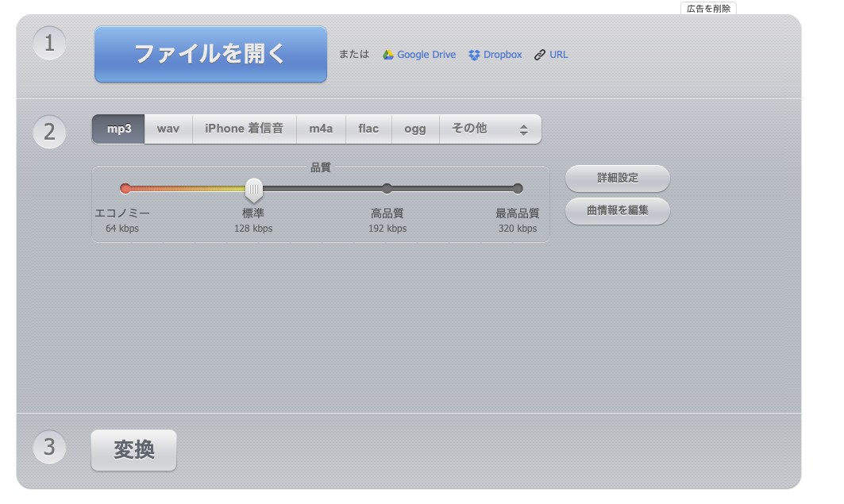The height and width of the screenshot is (504, 844).
Task: Open 詳細設定 advanced settings
Action: coord(618,178)
